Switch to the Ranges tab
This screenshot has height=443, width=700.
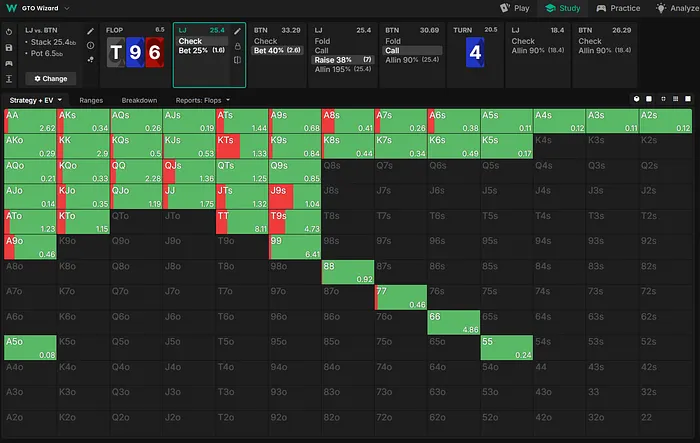[x=92, y=100]
